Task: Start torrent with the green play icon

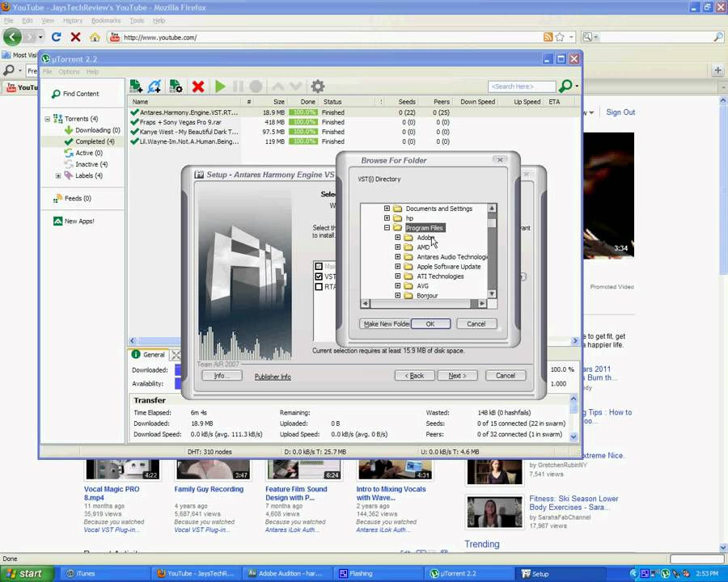Action: [221, 86]
